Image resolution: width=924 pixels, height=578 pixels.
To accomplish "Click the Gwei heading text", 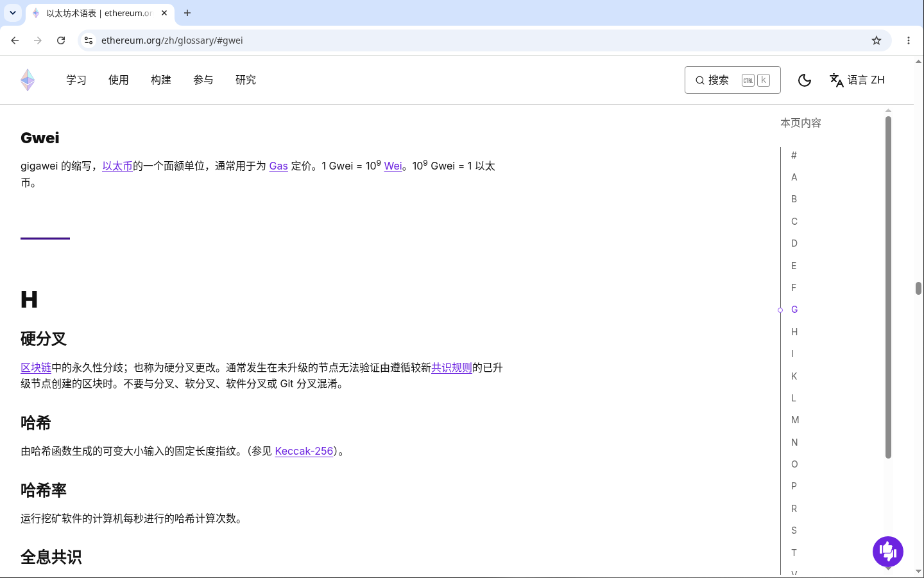I will (x=40, y=138).
